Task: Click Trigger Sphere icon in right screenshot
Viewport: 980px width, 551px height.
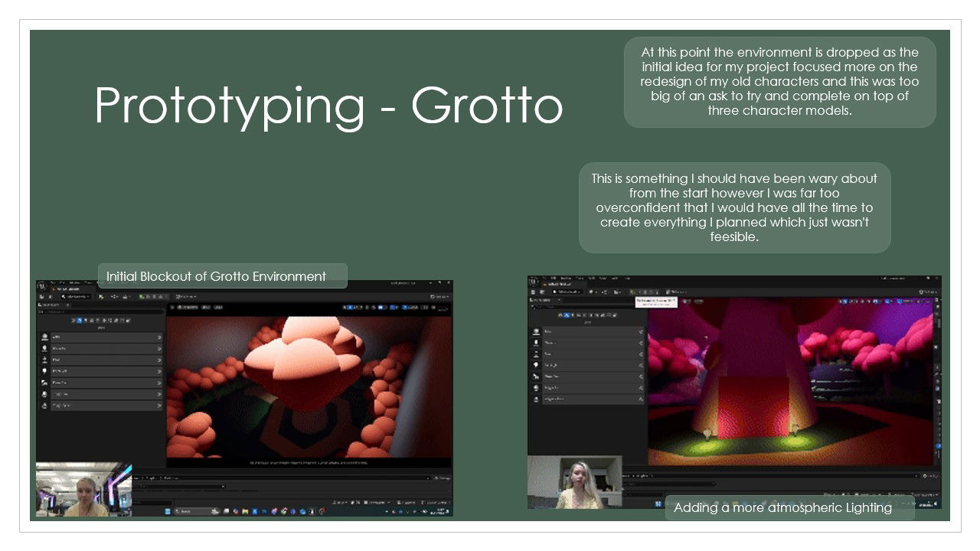Action: [x=536, y=399]
